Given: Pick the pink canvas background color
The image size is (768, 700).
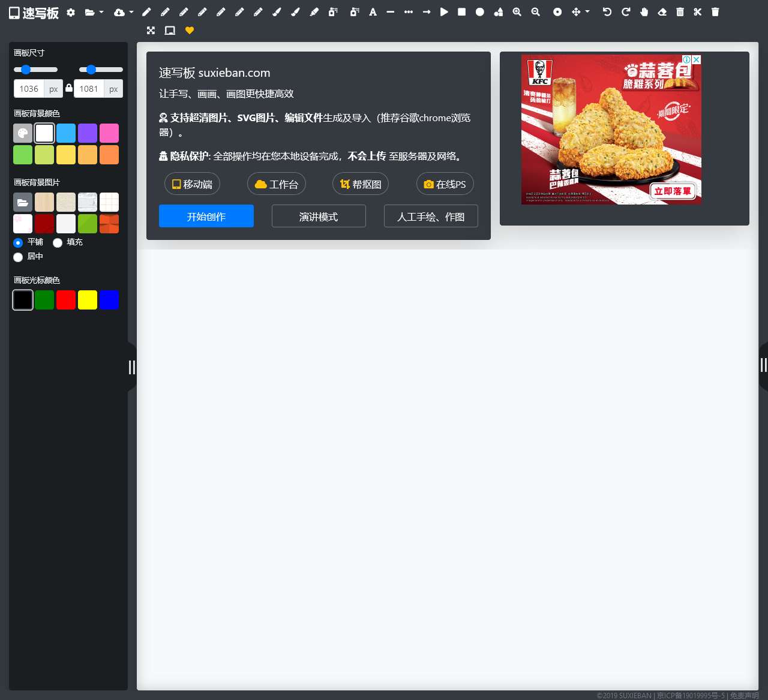Looking at the screenshot, I should [x=109, y=133].
